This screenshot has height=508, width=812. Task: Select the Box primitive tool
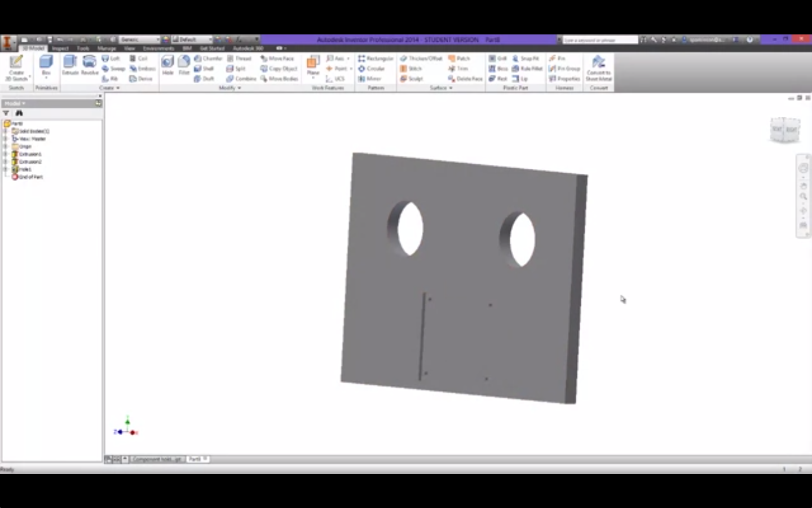tap(46, 66)
